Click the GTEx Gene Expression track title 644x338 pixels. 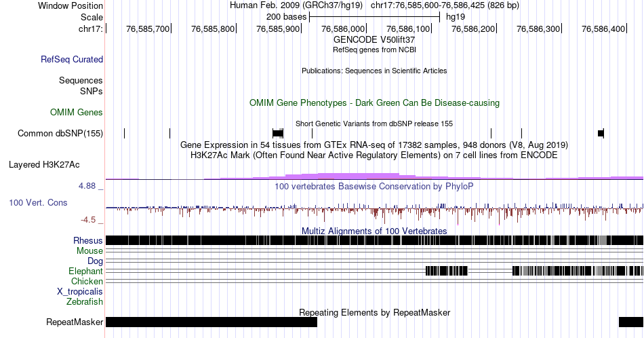pos(374,145)
